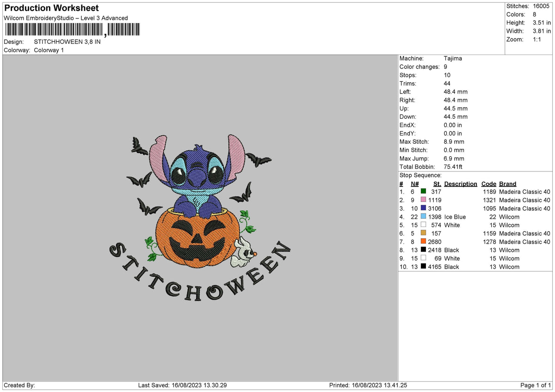Screen dimensions: 555x392
Task: Click code 1095 in stop 3
Action: click(x=489, y=208)
